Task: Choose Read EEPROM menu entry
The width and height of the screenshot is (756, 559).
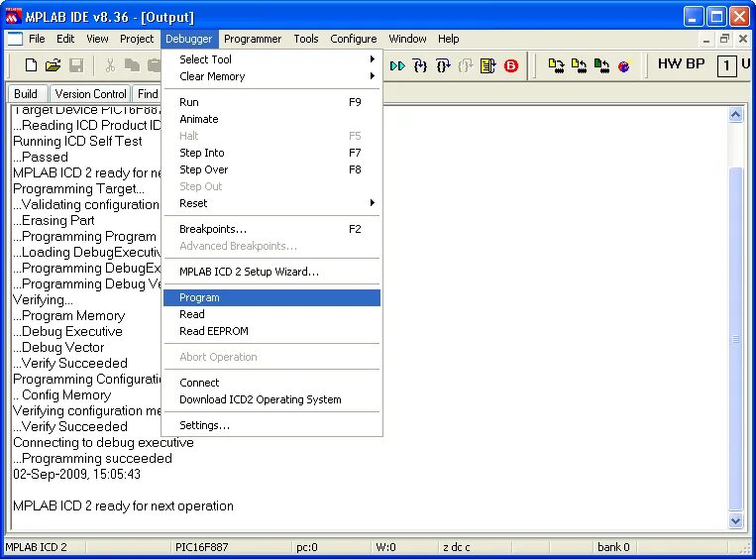Action: [271, 331]
